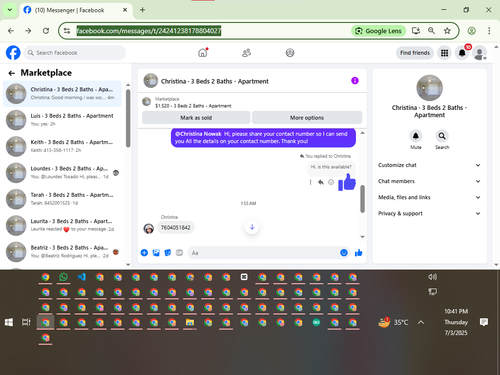500x375 pixels.
Task: Type in the Aa message field
Action: click(x=263, y=253)
